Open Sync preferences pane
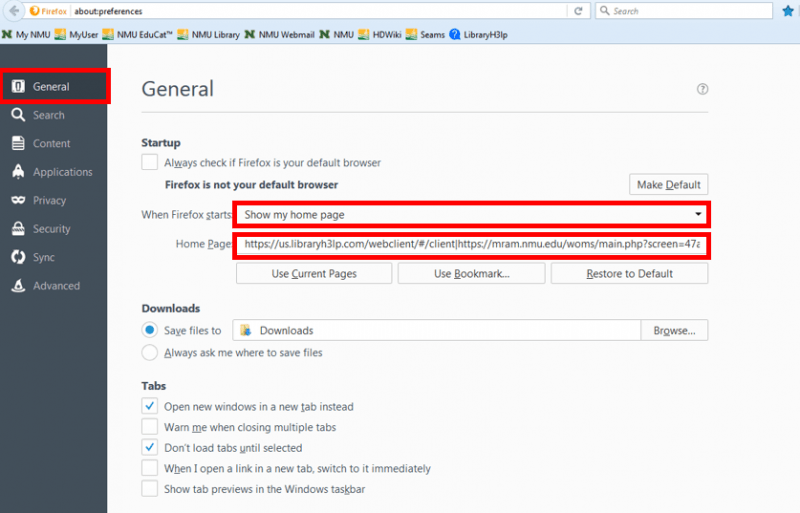 pyautogui.click(x=54, y=257)
